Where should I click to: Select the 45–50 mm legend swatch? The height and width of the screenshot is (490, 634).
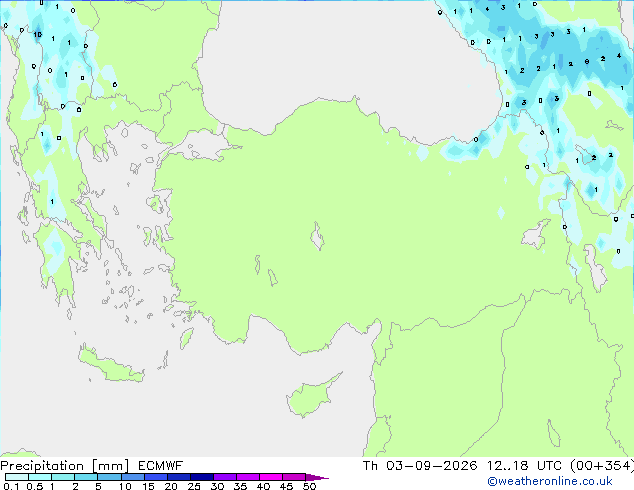pos(294,477)
